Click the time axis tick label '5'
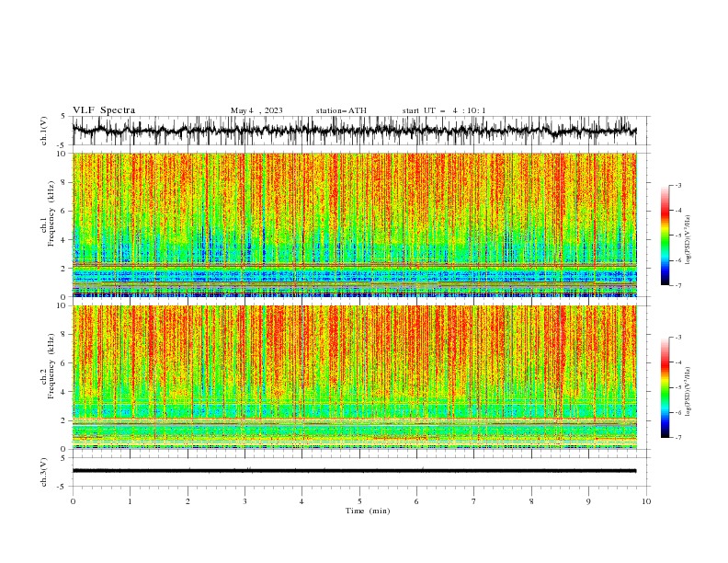This screenshot has height=563, width=728. pos(359,501)
